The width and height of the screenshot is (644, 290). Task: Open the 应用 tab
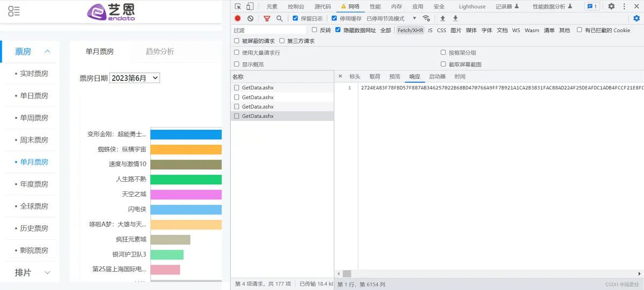click(x=418, y=6)
